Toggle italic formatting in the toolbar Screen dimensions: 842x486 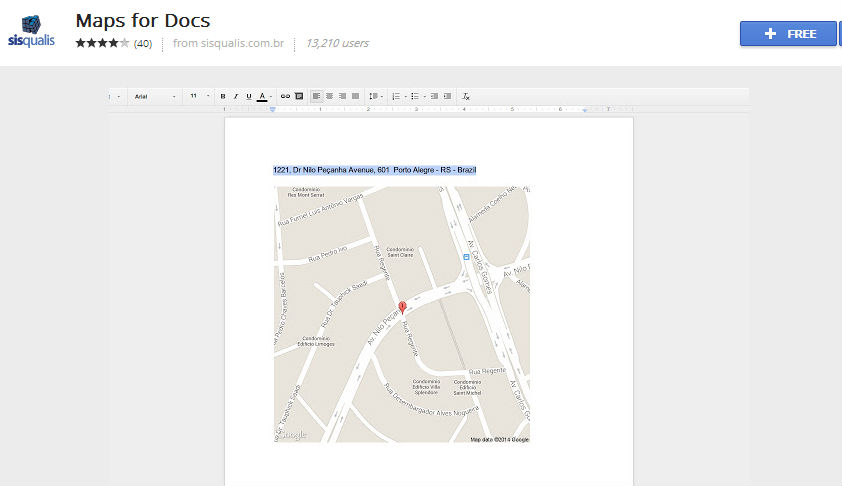pos(236,97)
